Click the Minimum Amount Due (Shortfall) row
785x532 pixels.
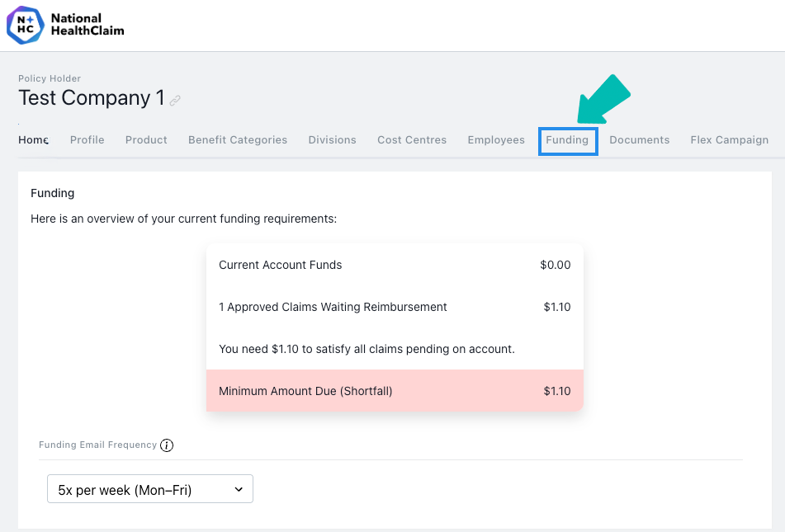[395, 391]
